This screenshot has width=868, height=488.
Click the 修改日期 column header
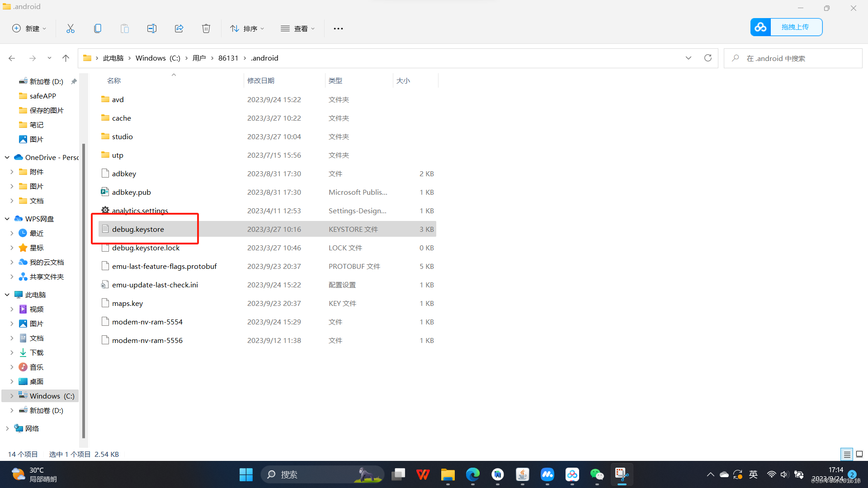pos(261,80)
